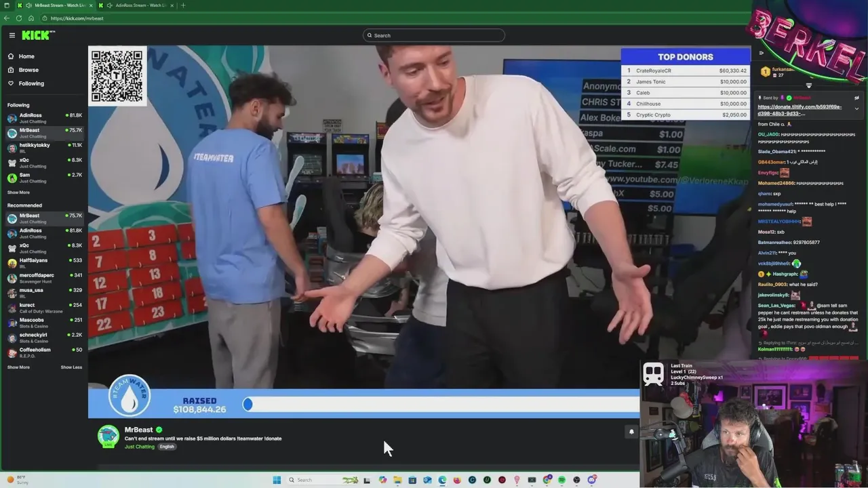Click username Slade_Obama421 in chat
Screen dimensions: 868x488
point(776,151)
